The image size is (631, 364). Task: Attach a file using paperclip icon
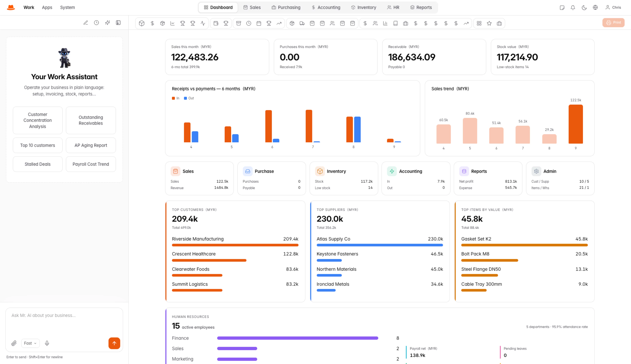click(14, 343)
